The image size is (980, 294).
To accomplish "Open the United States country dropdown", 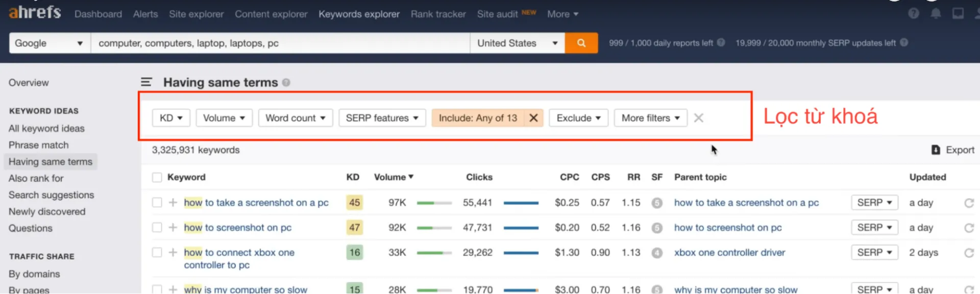I will [517, 43].
